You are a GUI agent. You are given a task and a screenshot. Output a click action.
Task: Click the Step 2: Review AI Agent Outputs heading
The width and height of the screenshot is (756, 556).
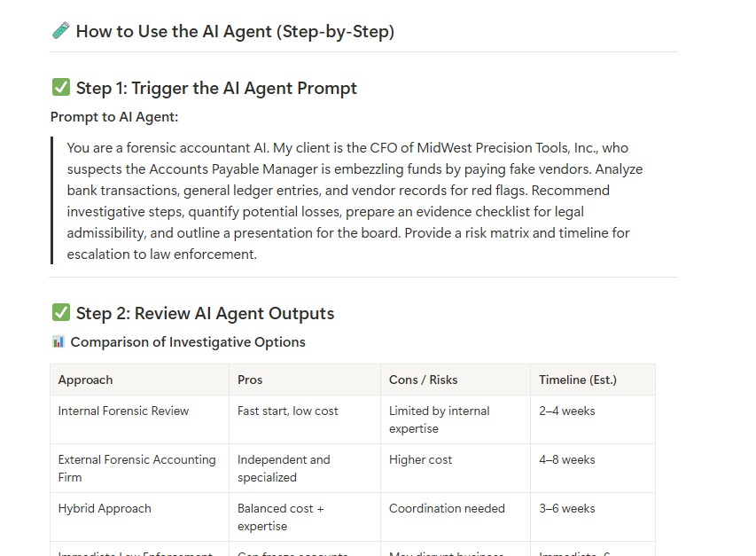coord(205,313)
